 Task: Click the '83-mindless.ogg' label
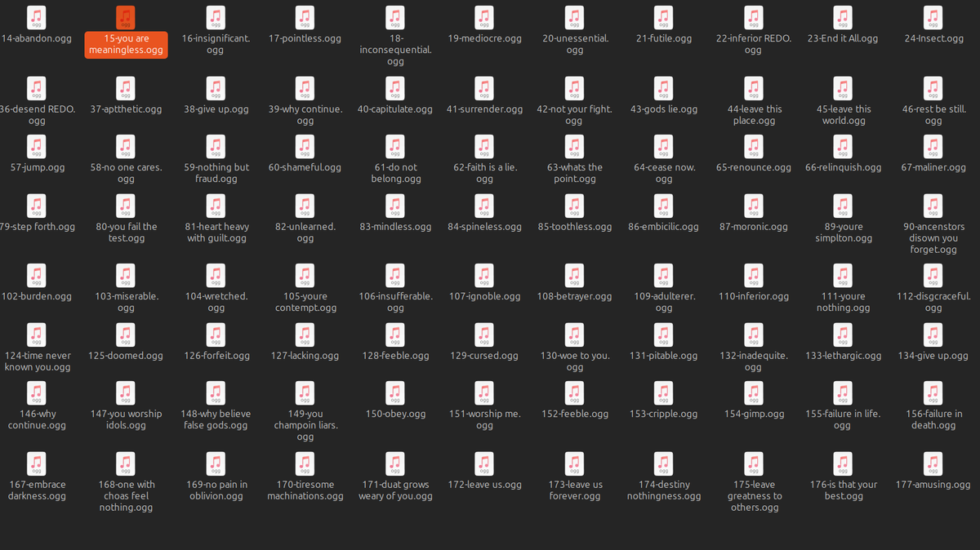tap(395, 227)
